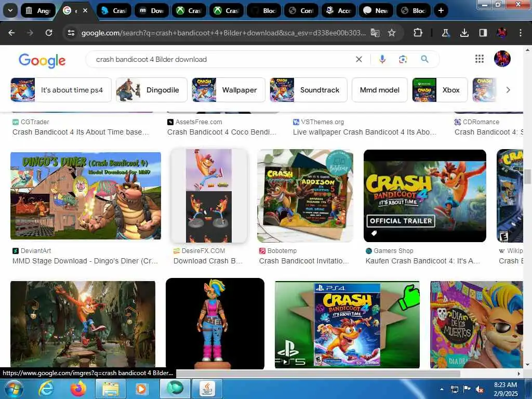Open DesireFX Crash model image
This screenshot has height=399, width=532.
209,196
